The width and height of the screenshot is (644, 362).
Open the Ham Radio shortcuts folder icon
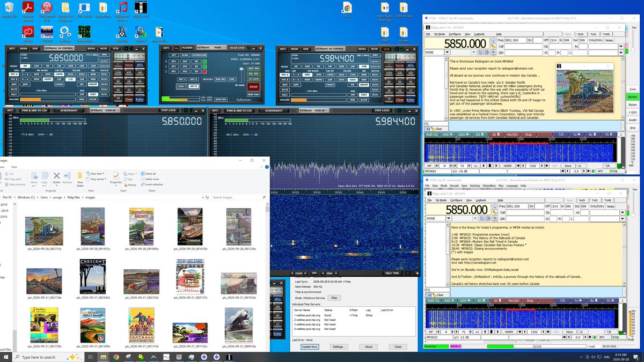[385, 10]
